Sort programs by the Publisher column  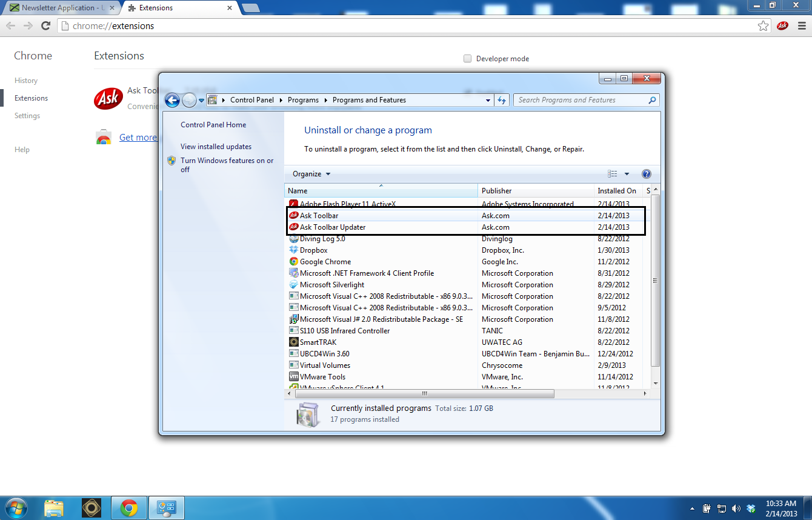[x=536, y=191]
